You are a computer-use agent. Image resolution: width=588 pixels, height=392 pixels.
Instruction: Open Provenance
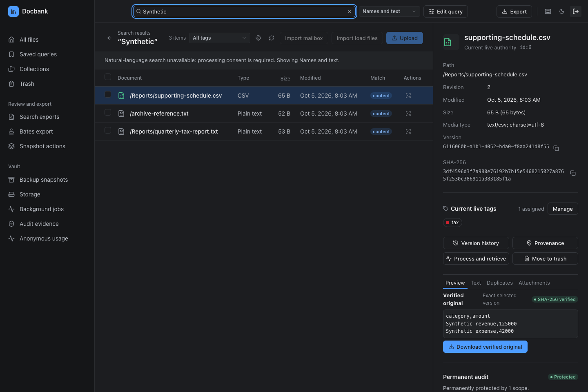(x=545, y=243)
